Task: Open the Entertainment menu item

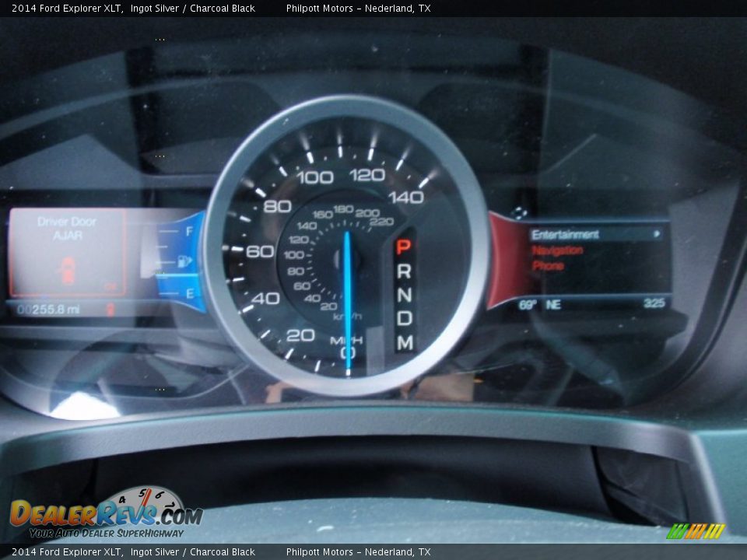Action: tap(566, 234)
